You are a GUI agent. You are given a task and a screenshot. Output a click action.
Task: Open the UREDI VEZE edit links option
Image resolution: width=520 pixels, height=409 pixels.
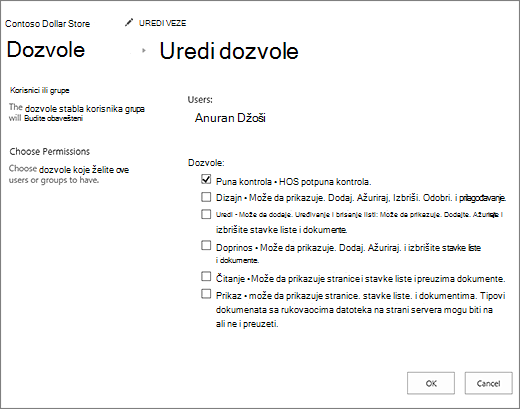click(x=162, y=23)
